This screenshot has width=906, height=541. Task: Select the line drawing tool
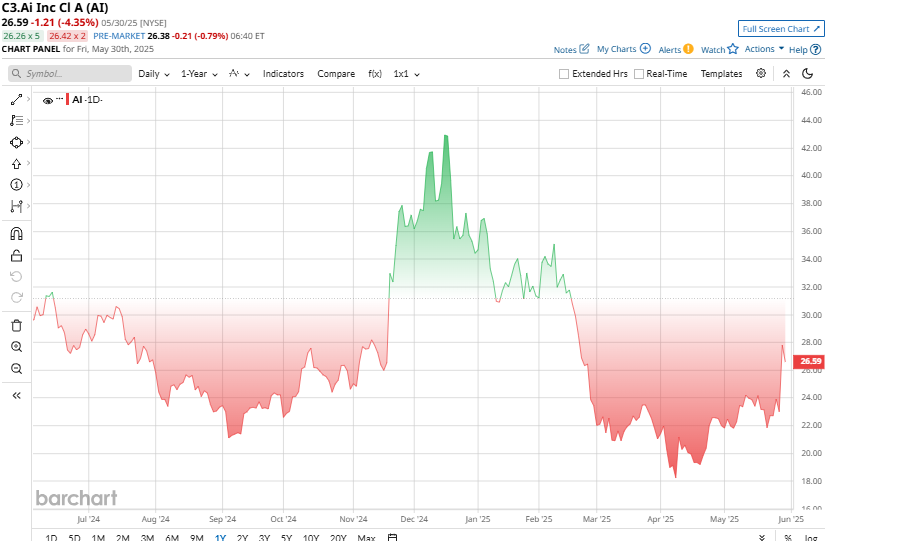(16, 99)
